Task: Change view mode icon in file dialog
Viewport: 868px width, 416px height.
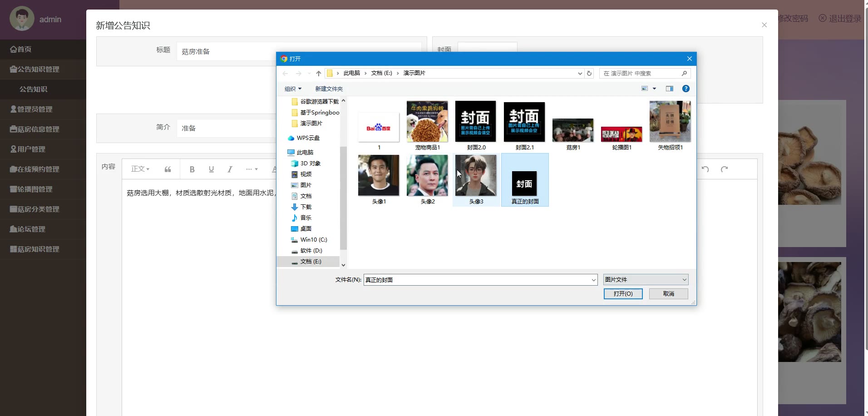Action: point(645,89)
